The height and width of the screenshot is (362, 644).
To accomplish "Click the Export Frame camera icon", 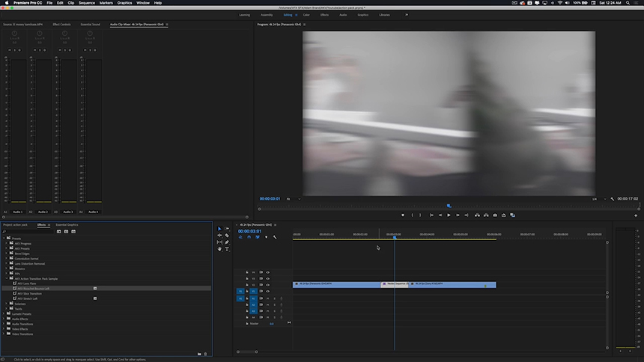I will pyautogui.click(x=495, y=215).
